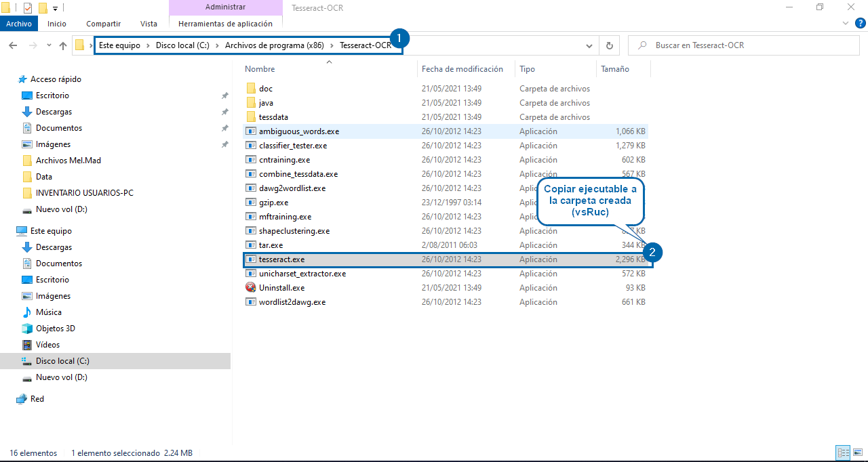Switch to large icons view in status bar

point(857,453)
